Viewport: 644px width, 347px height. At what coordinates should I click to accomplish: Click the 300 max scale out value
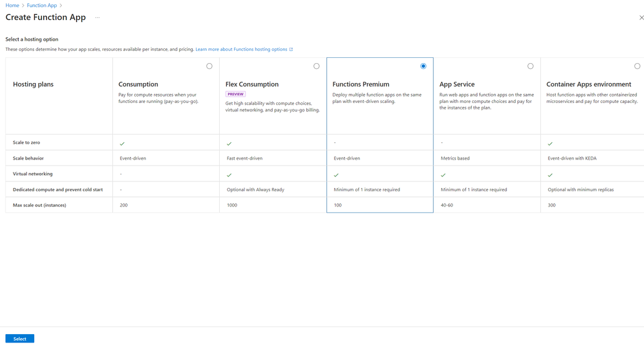point(552,205)
